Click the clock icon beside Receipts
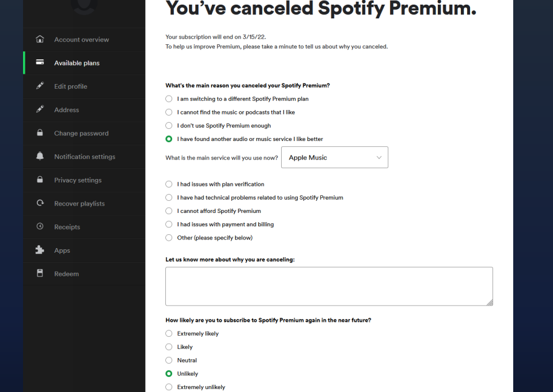This screenshot has width=553, height=392. coord(40,227)
